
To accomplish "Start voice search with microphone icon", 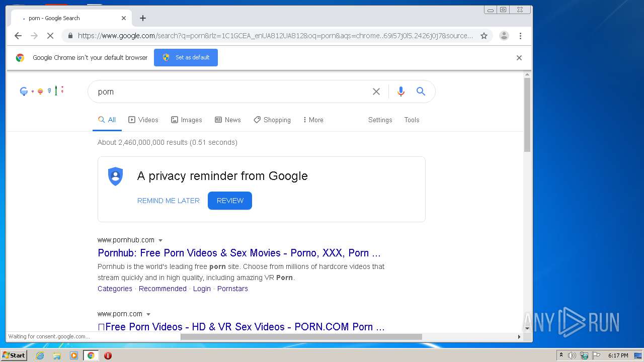I will click(401, 92).
